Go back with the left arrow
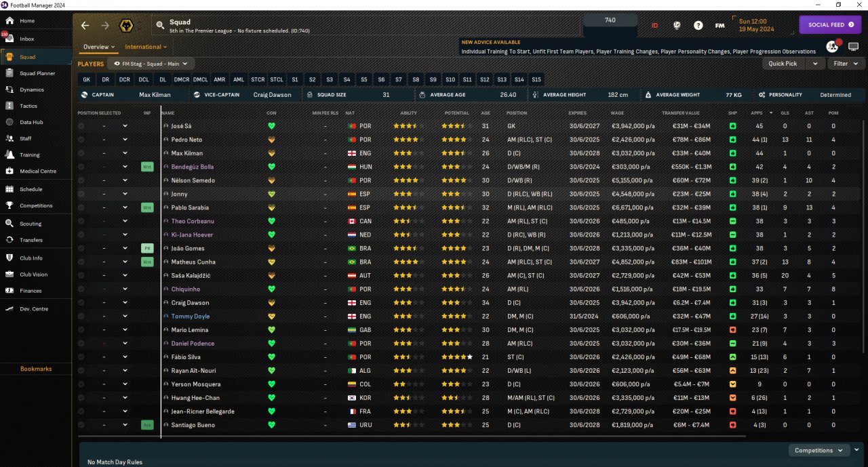This screenshot has height=467, width=868. [x=85, y=26]
